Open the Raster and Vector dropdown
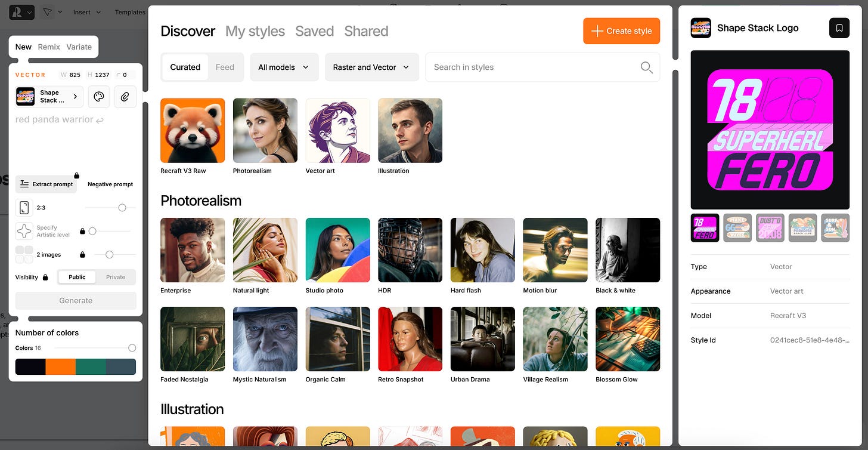This screenshot has width=868, height=450. point(371,67)
